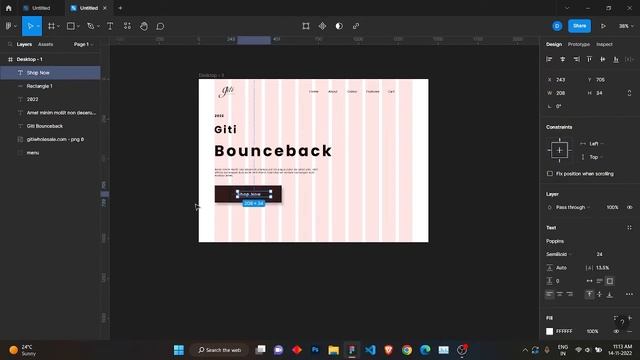Open the Move tool options arrow
The width and height of the screenshot is (640, 360).
pos(38,26)
